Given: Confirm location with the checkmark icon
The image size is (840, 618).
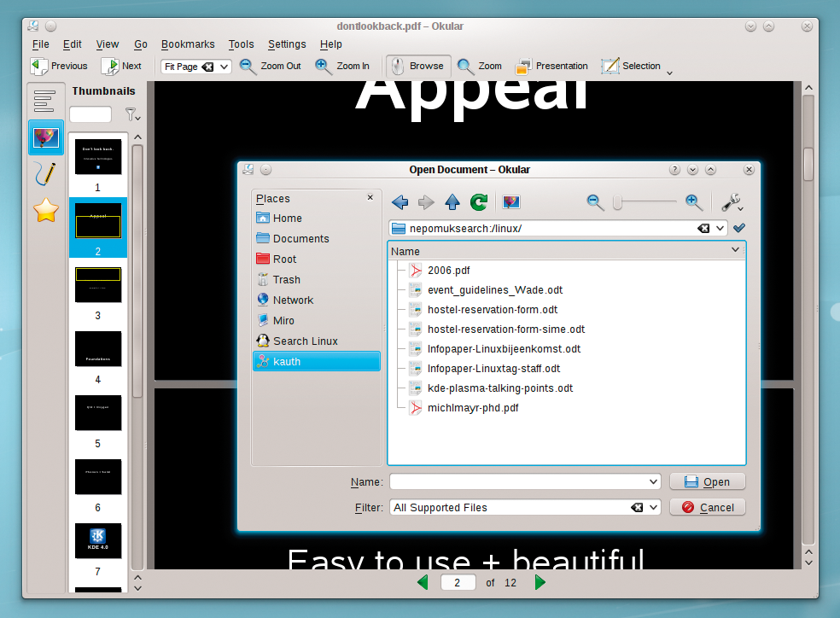Looking at the screenshot, I should tap(739, 228).
